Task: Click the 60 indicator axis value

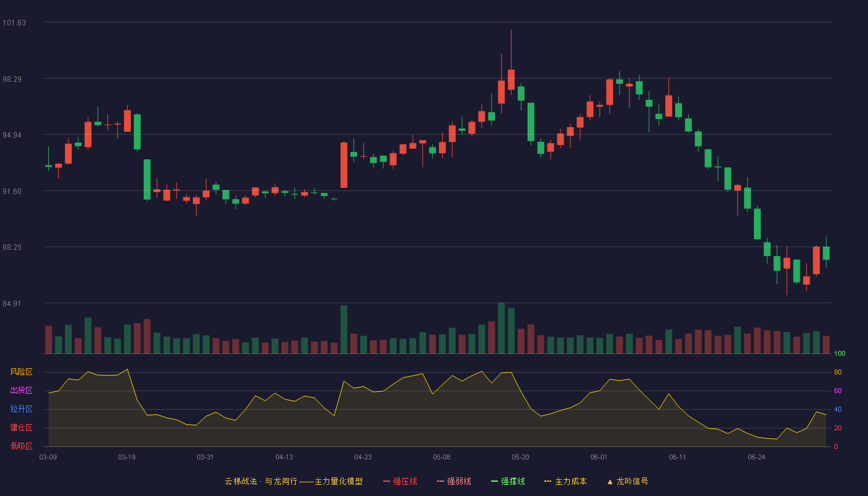Action: pos(838,391)
